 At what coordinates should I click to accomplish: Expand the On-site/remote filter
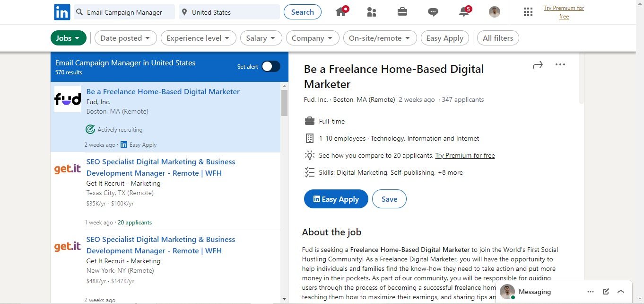tap(380, 38)
